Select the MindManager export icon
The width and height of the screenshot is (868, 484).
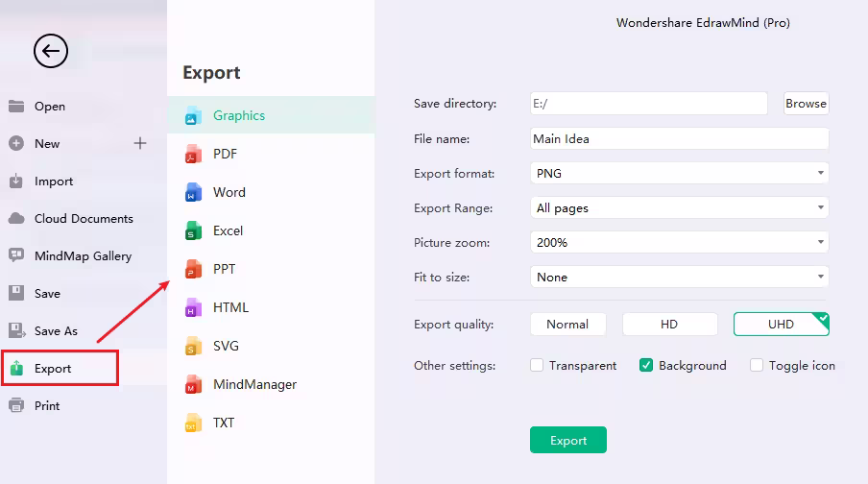point(193,384)
